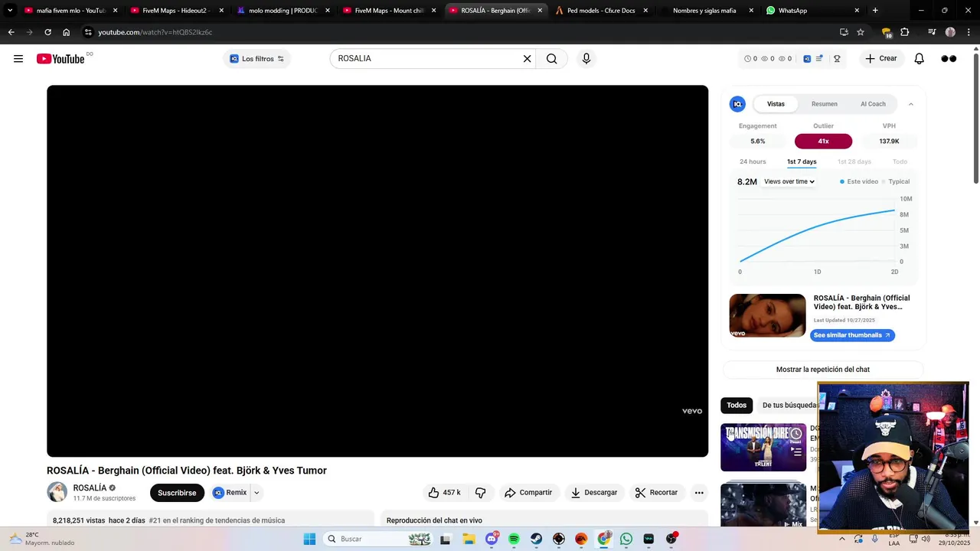Screen dimensions: 980x551
Task: Toggle the Este video chart series
Action: [x=859, y=181]
